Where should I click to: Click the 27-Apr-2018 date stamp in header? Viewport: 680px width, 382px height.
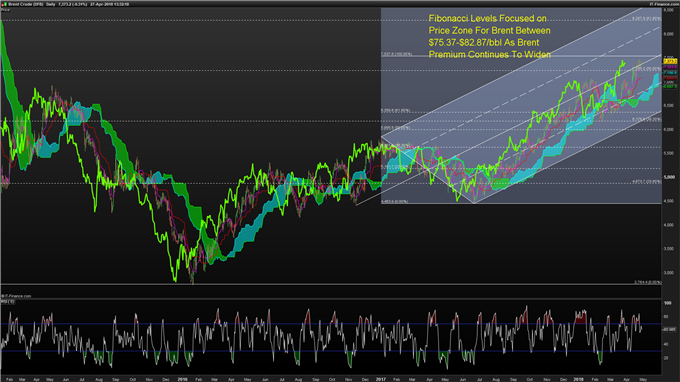[x=109, y=4]
